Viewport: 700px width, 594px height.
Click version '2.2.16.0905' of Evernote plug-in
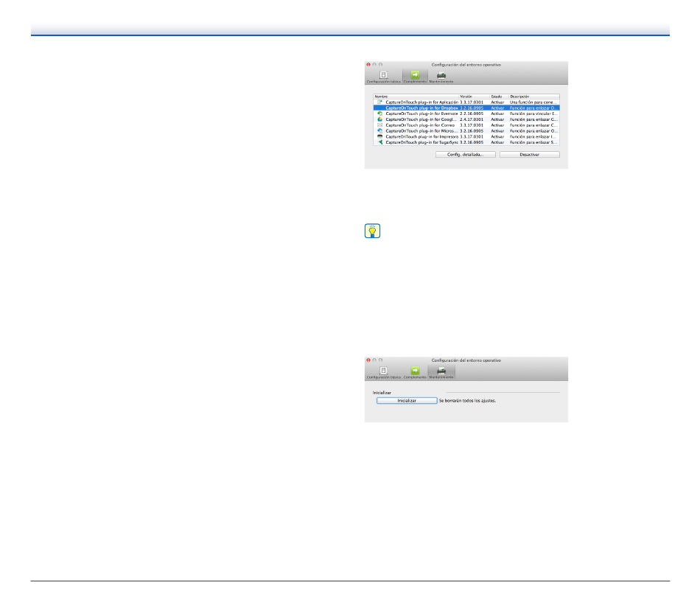coord(472,114)
